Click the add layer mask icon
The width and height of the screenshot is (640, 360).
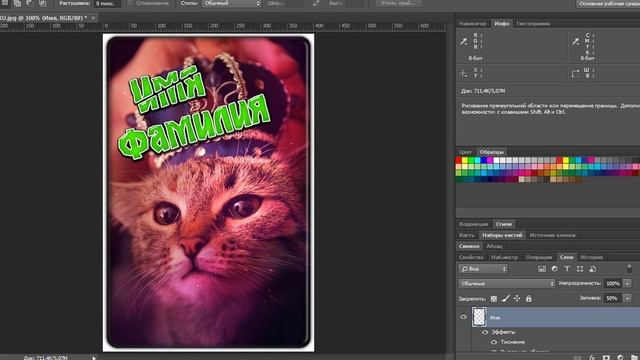606,357
